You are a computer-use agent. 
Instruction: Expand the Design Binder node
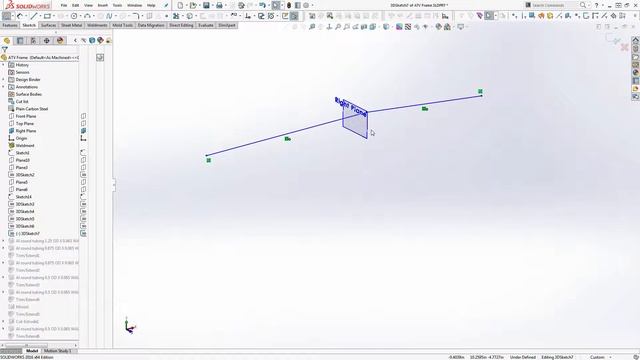tap(4, 80)
